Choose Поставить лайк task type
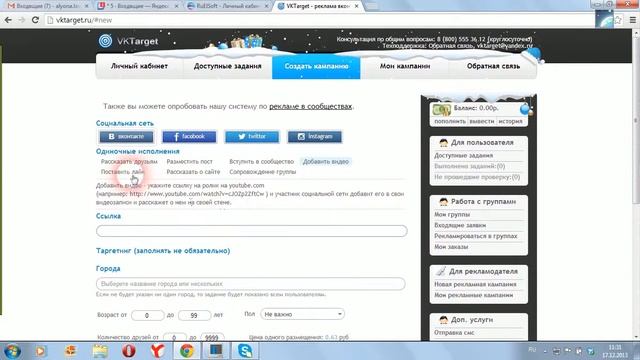 (122, 172)
